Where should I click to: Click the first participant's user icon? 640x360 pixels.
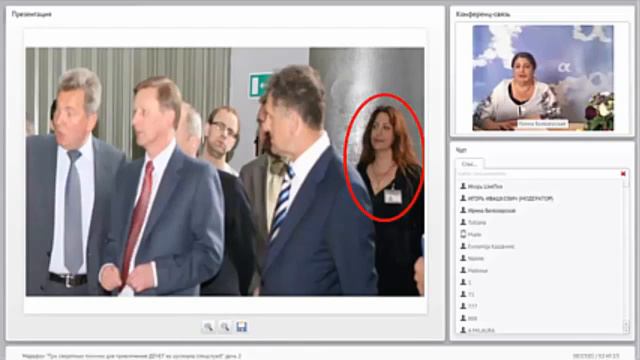[463, 186]
